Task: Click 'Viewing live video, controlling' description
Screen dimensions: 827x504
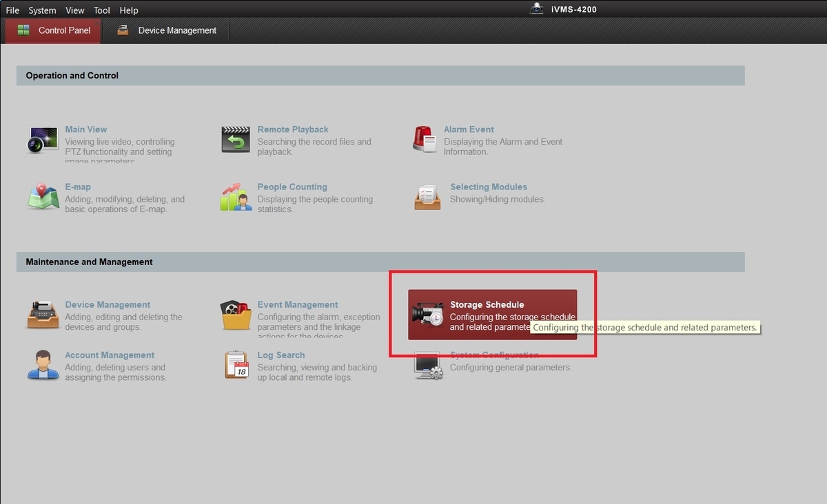Action: tap(120, 142)
